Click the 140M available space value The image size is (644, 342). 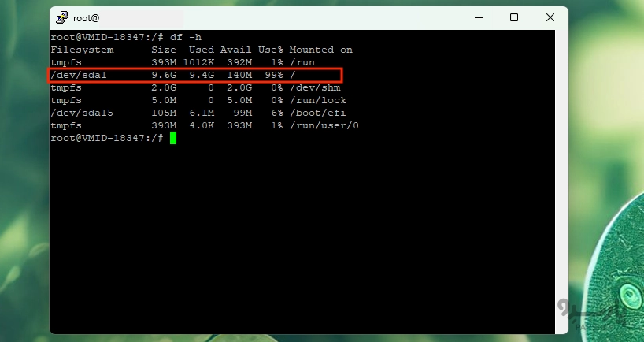pos(239,75)
